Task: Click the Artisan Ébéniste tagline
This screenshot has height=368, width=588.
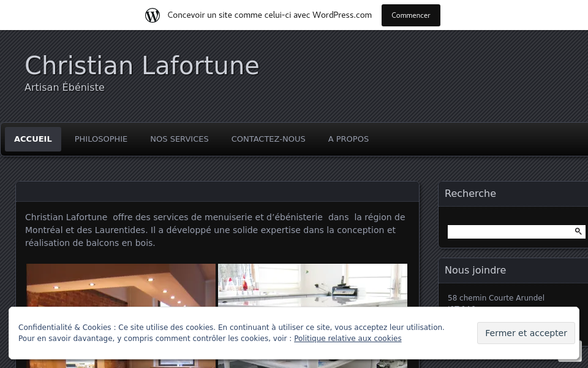Action: coord(64,87)
